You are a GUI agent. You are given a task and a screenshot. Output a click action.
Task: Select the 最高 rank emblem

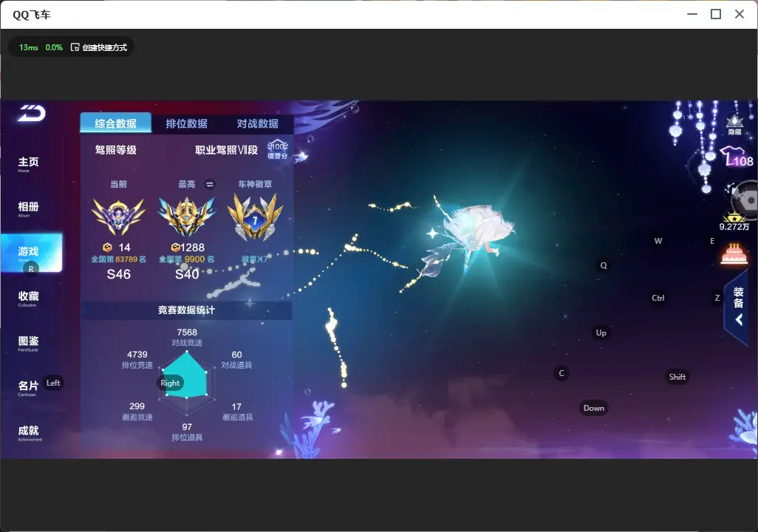(187, 216)
